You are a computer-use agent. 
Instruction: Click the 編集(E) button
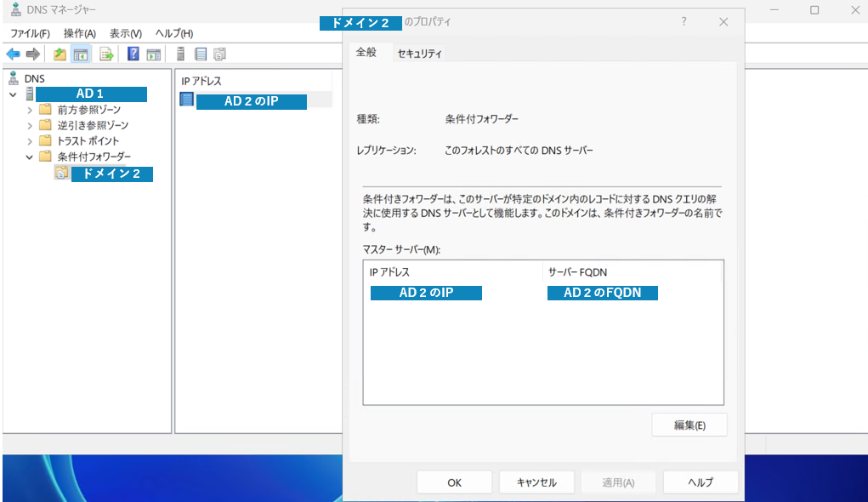pos(689,424)
